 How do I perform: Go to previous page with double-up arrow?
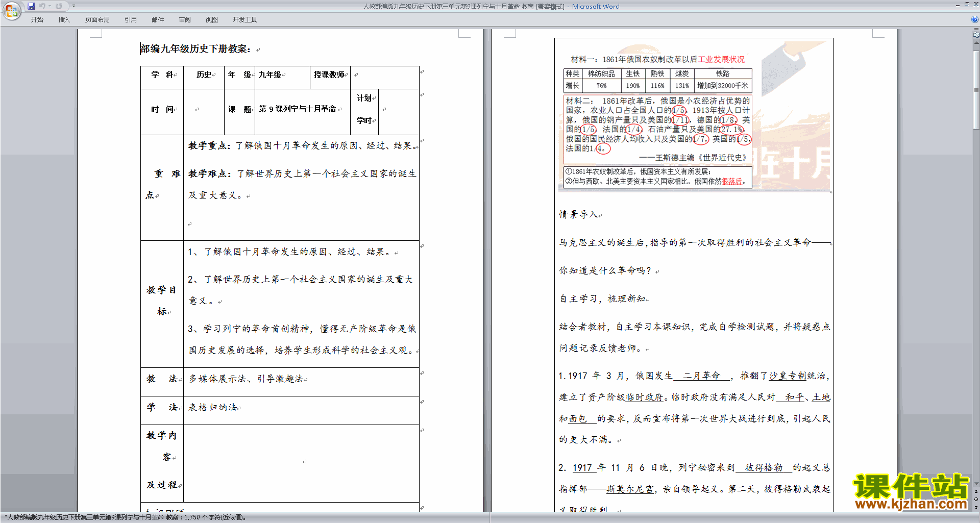click(x=976, y=492)
